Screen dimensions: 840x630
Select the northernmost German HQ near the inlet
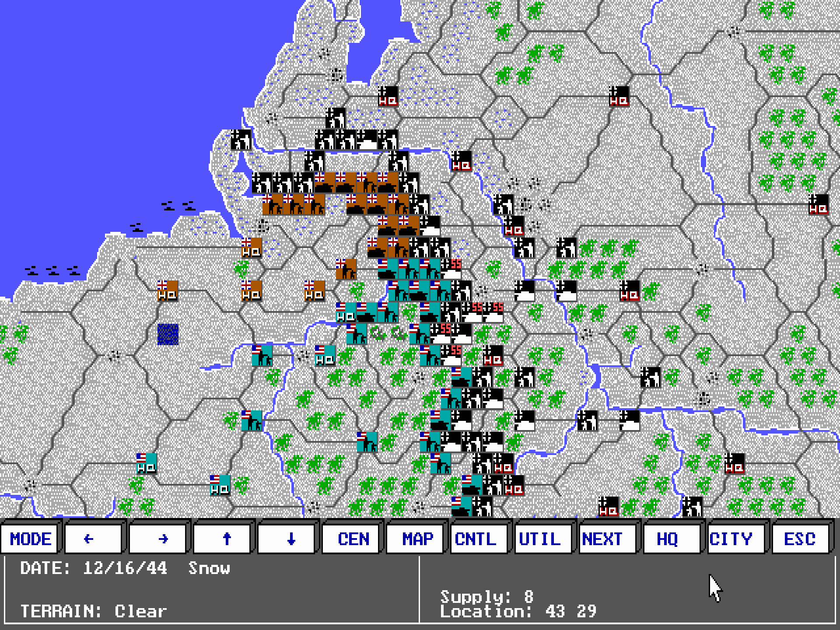coord(388,97)
